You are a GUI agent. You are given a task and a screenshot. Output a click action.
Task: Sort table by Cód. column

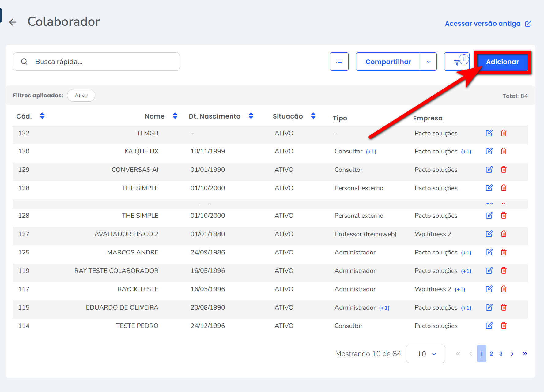tap(42, 116)
